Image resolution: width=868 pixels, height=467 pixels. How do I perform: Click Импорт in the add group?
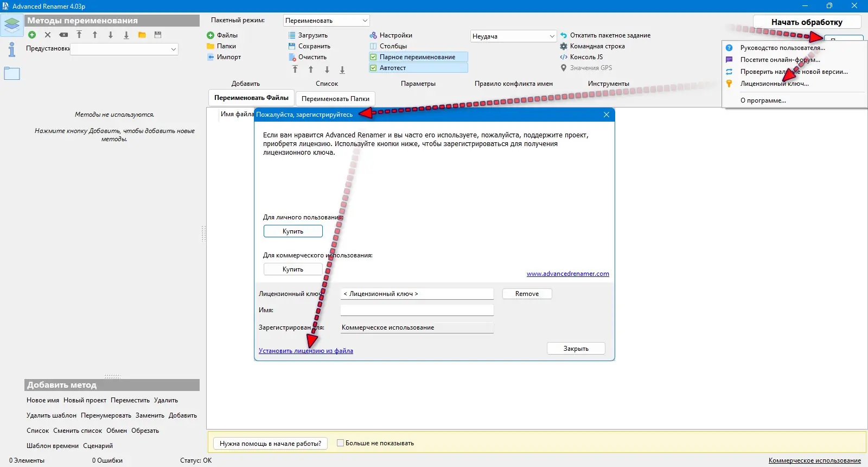(224, 57)
